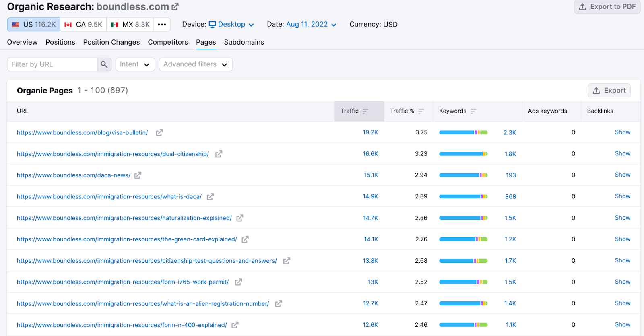Switch to the Overview tab
The height and width of the screenshot is (336, 644).
tap(23, 42)
